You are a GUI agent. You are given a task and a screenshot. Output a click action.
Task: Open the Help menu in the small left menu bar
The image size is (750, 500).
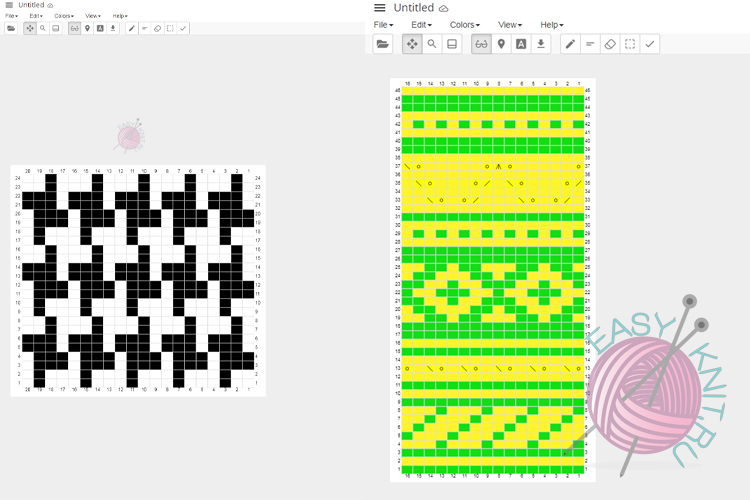point(120,16)
